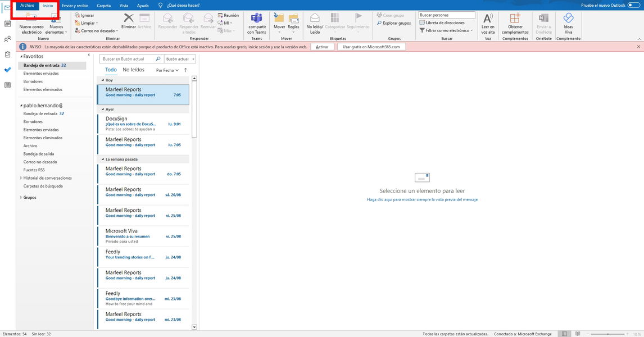Select the Fuentes RSS folder

[34, 170]
